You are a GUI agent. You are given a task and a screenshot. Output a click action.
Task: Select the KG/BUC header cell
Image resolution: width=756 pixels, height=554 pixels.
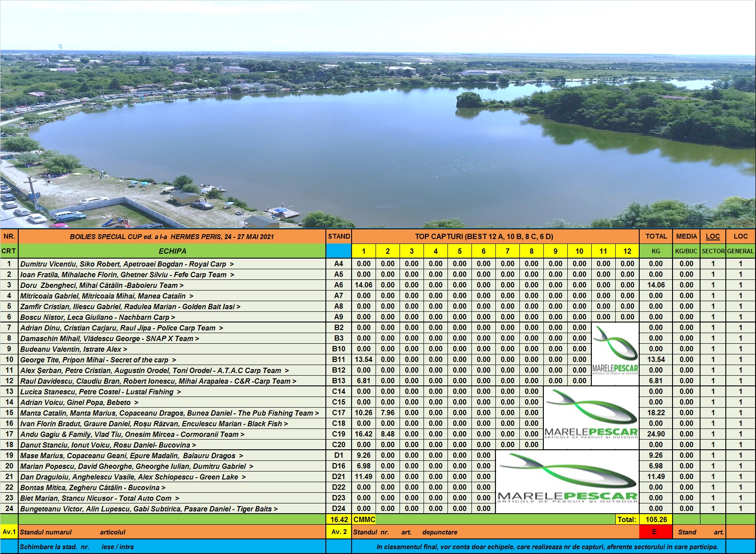686,251
